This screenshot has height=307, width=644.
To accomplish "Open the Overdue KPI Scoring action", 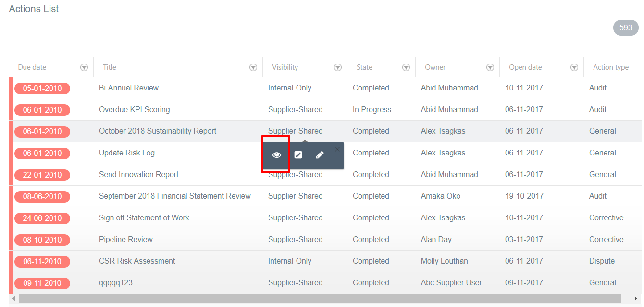I will 134,109.
